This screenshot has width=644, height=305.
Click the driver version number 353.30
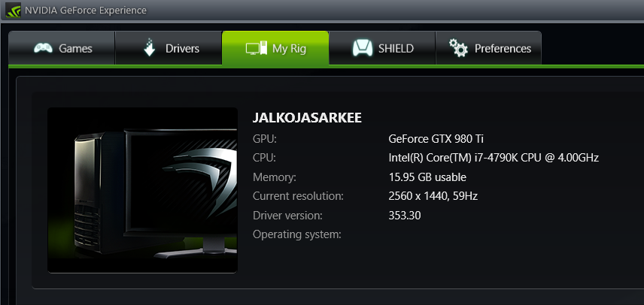click(x=404, y=216)
